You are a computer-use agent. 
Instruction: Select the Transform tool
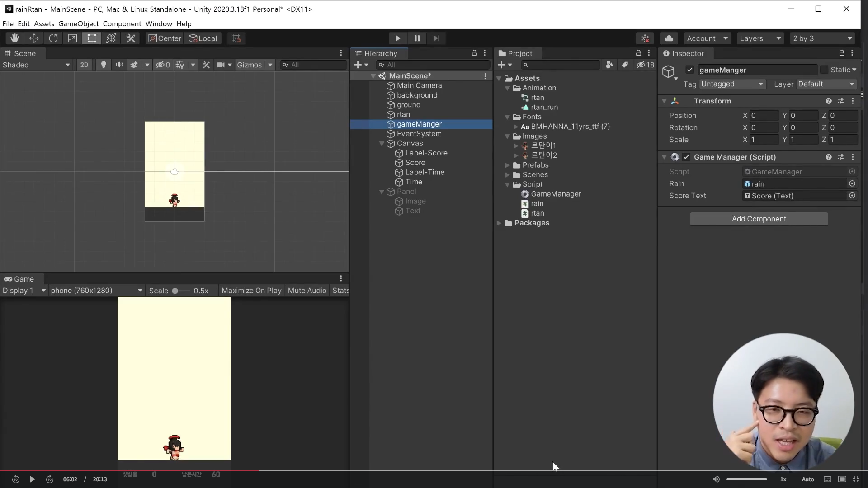(x=111, y=38)
